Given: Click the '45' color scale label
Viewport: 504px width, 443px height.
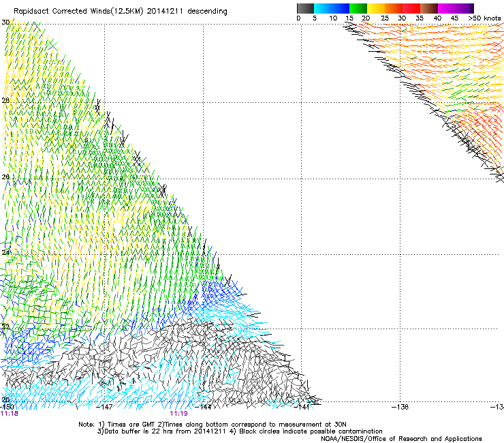Looking at the screenshot, I should pos(454,18).
